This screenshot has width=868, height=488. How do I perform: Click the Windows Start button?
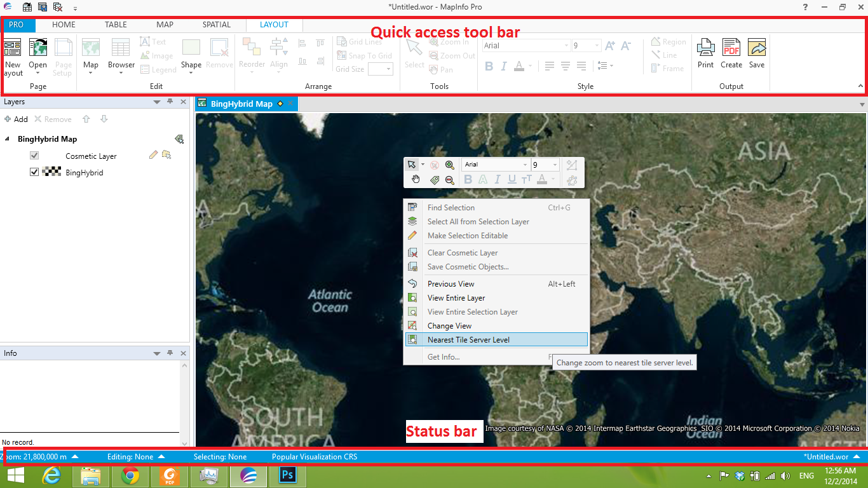coord(17,475)
